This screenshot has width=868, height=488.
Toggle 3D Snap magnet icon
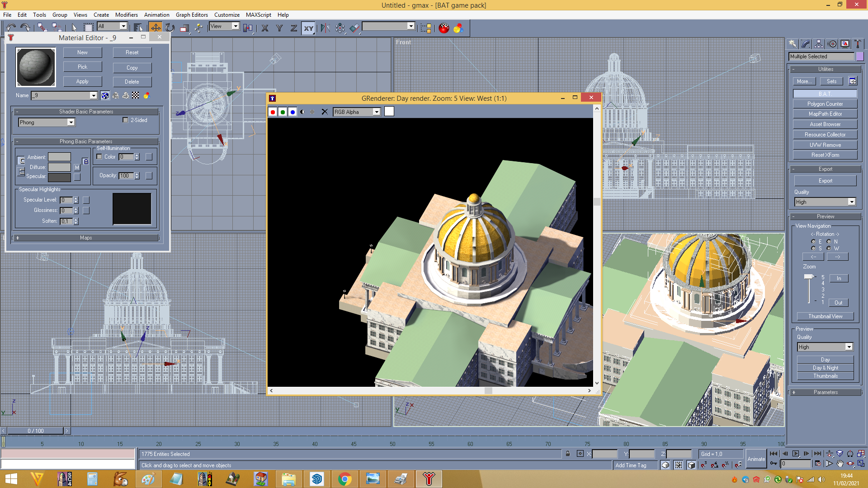(704, 465)
